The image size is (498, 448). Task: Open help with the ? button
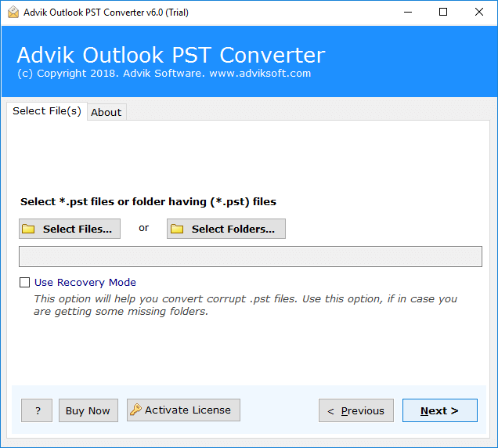point(37,410)
